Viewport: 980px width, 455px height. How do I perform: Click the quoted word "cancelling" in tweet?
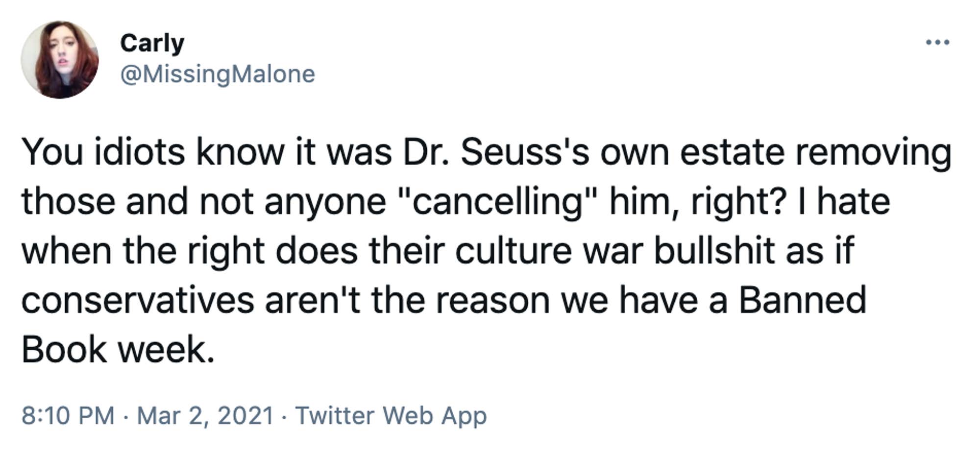[x=499, y=202]
